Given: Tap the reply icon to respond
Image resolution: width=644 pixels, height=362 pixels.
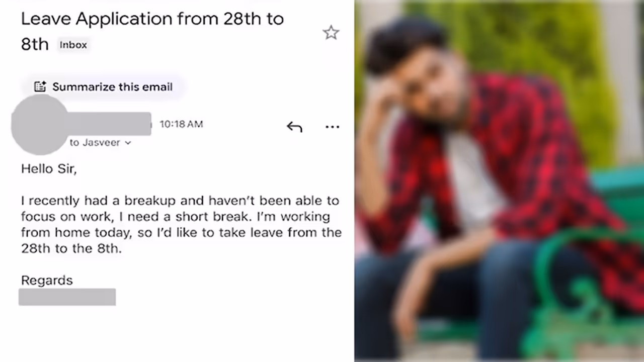Looking at the screenshot, I should coord(294,127).
